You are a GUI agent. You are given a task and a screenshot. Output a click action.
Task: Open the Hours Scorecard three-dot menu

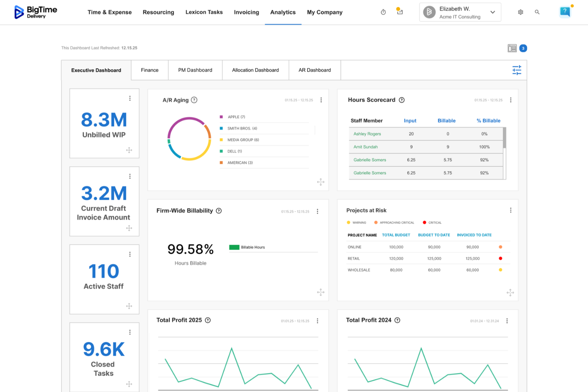[x=511, y=100]
